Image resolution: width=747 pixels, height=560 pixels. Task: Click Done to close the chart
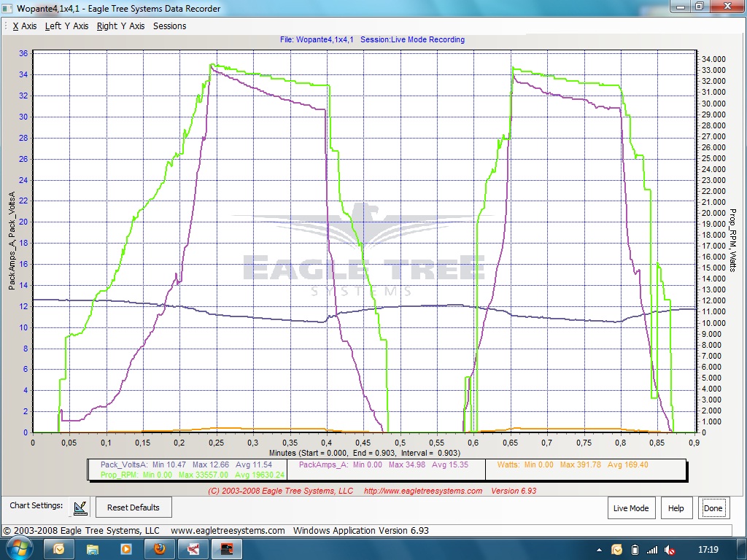(713, 508)
